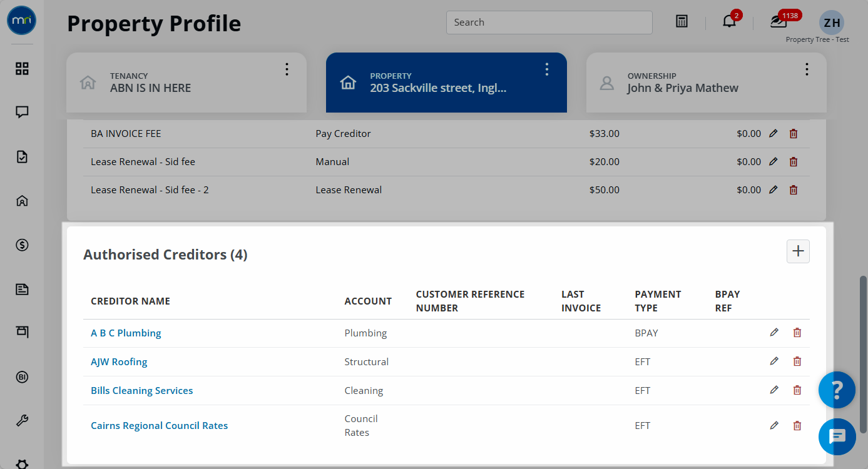Open the A B C Plumbing creditor link
868x469 pixels.
[x=126, y=333]
